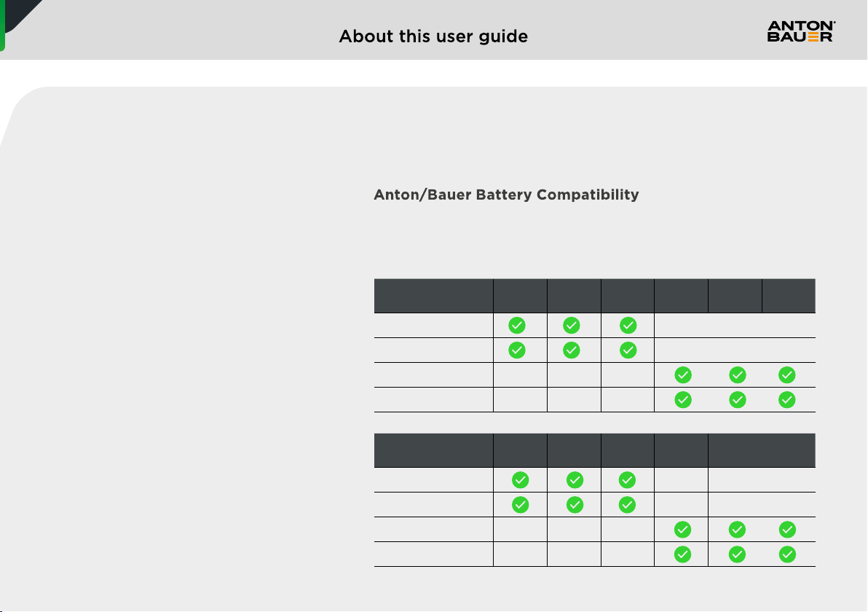
Task: Click third check mark in lower table's second row
Action: pyautogui.click(x=627, y=505)
